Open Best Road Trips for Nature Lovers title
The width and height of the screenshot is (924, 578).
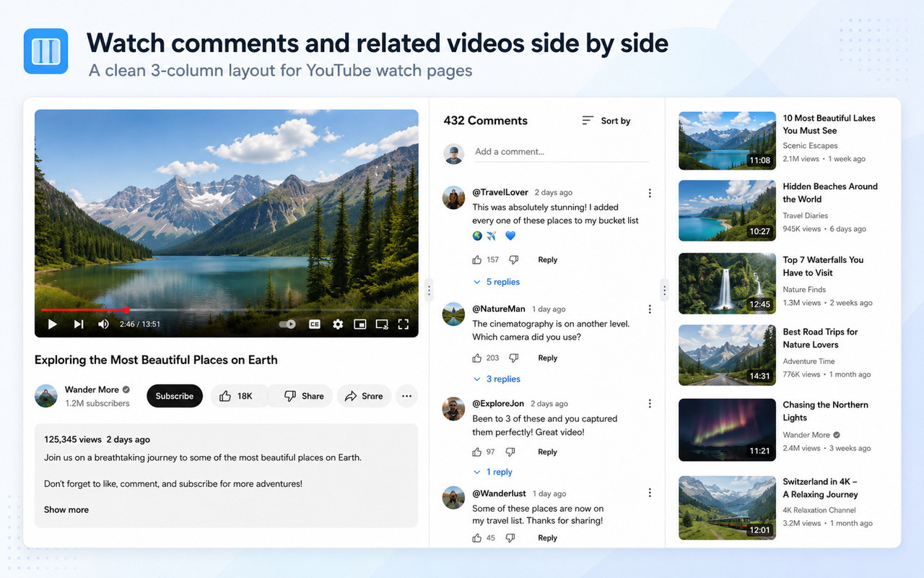pos(820,338)
